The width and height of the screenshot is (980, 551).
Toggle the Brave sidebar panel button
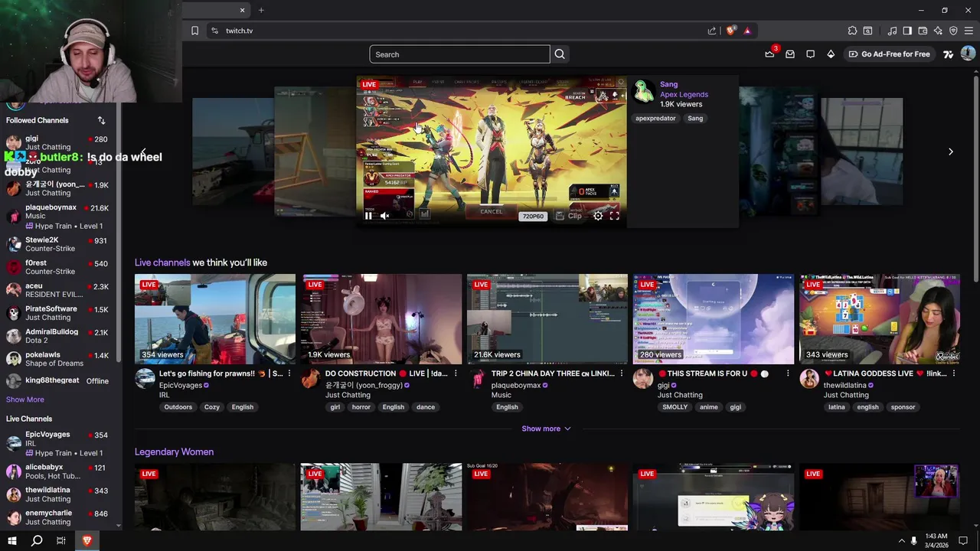tap(907, 31)
